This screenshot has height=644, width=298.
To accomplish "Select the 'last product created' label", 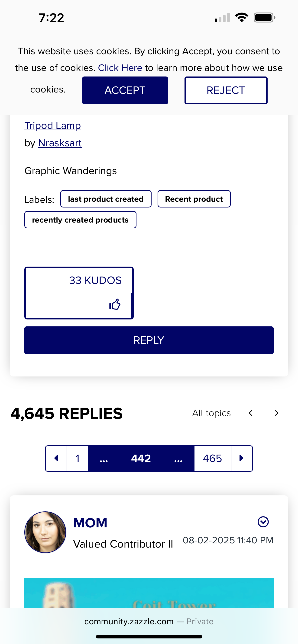I will click(106, 199).
